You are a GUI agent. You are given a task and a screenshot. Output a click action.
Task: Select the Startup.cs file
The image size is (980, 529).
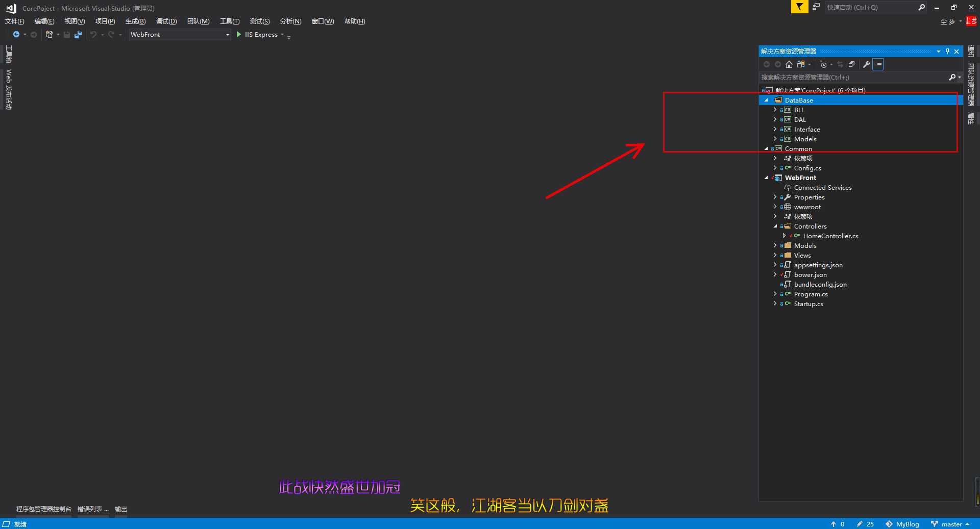[x=808, y=304]
